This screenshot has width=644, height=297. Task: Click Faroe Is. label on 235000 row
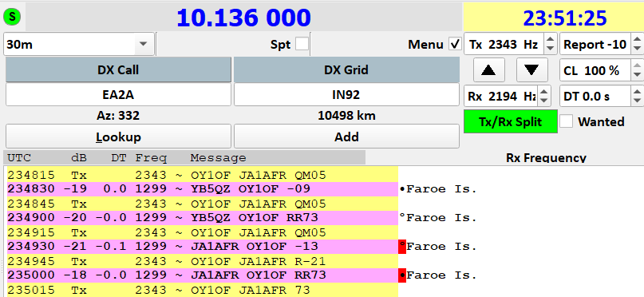point(441,275)
